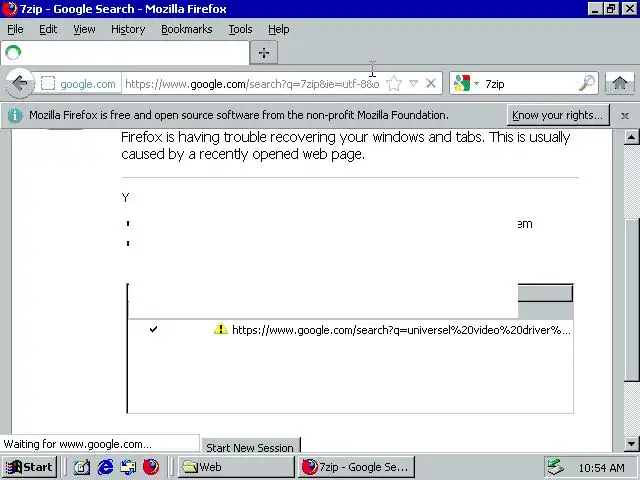Image resolution: width=640 pixels, height=480 pixels.
Task: Launch Internet Explorer from the quick launch
Action: [105, 467]
